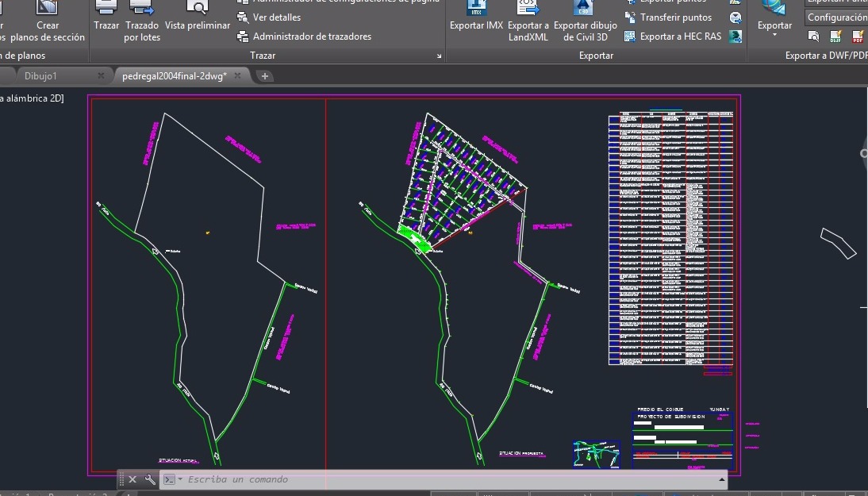Click the Administrador de trazadores icon
Screen dimensions: 868x496
[243, 37]
